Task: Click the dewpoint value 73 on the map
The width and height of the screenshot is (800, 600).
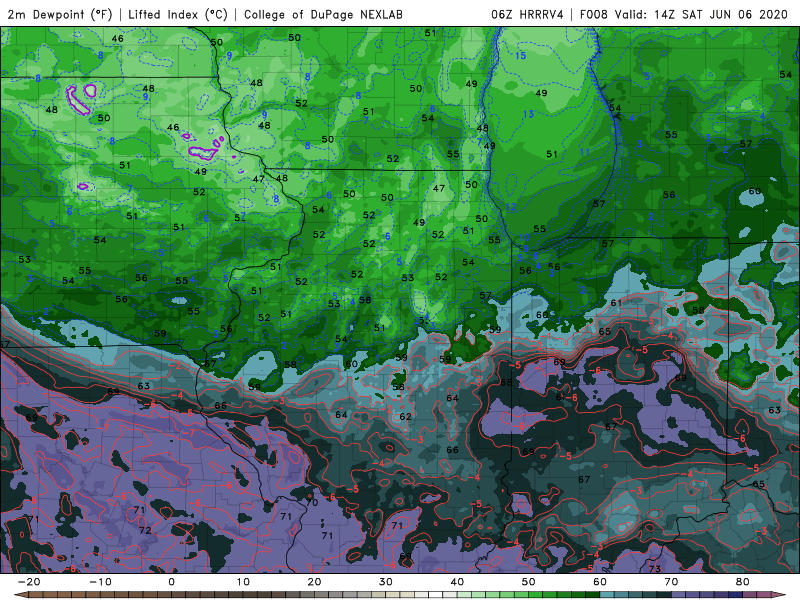Action: click(655, 568)
